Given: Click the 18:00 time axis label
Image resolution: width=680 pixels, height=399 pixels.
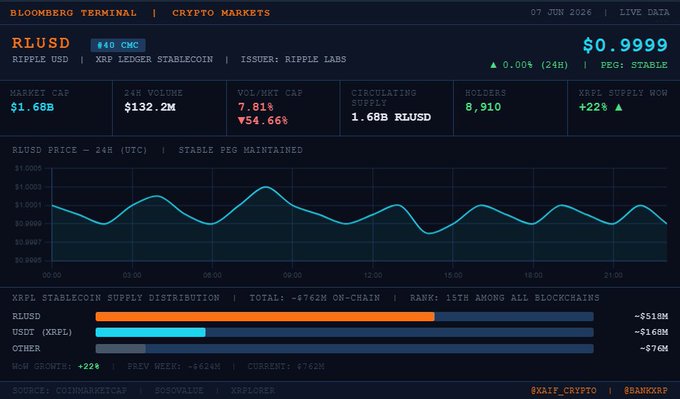Looking at the screenshot, I should 533,275.
